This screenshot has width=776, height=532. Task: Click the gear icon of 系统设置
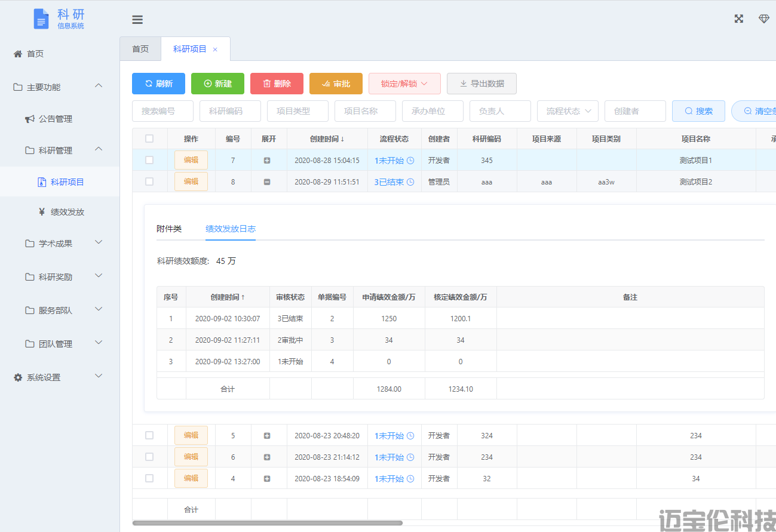(x=18, y=377)
